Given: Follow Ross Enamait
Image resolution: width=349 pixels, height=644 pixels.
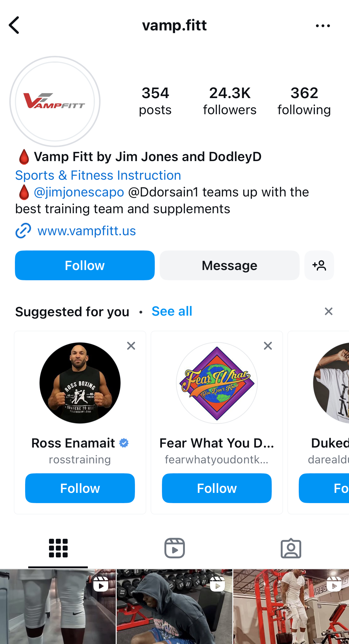Looking at the screenshot, I should (x=80, y=488).
